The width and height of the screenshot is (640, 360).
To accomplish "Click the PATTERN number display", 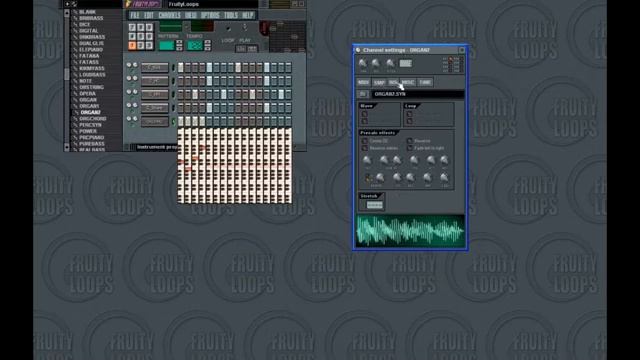I will [x=167, y=45].
